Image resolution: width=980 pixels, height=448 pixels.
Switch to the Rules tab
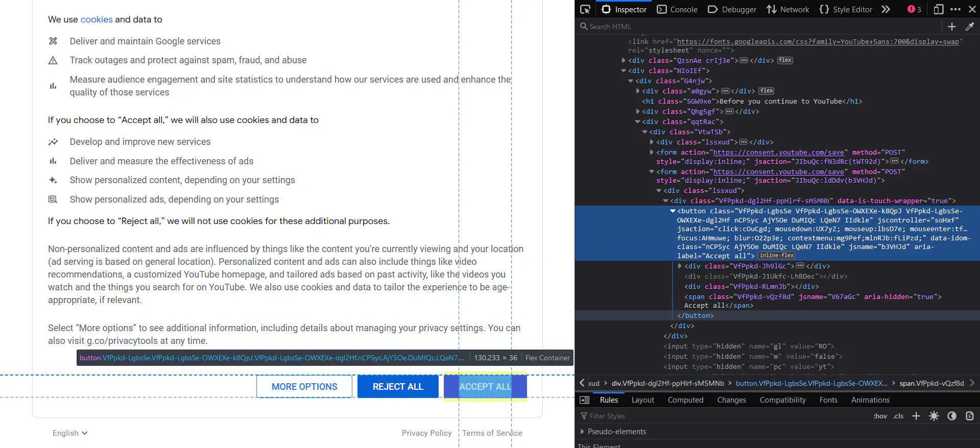609,400
